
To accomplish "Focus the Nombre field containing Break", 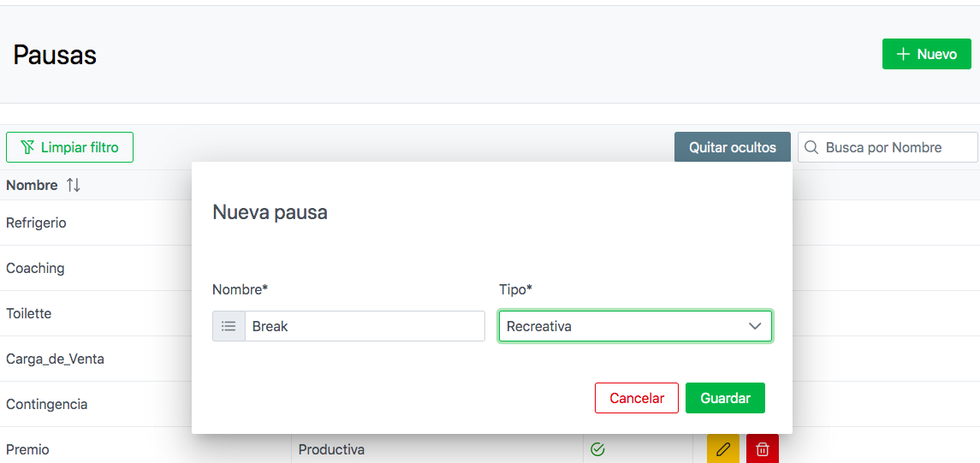I will [365, 326].
